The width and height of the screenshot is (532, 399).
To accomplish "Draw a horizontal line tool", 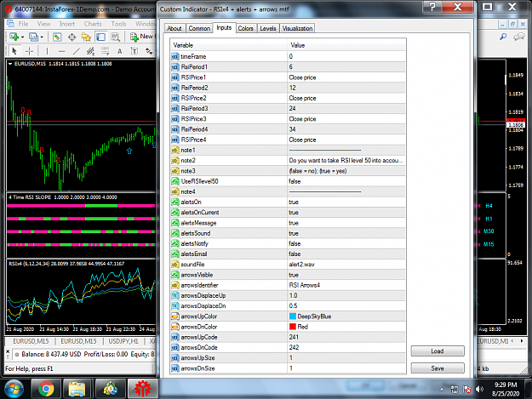I will point(61,51).
